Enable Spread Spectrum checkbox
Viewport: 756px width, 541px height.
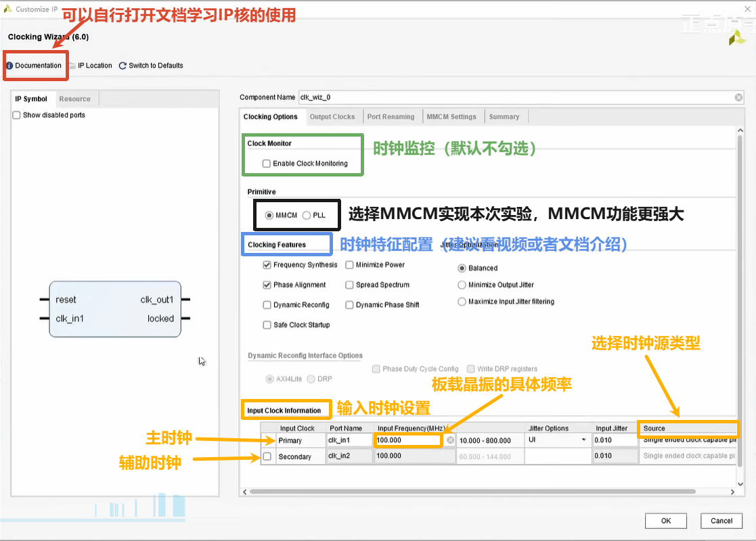point(349,285)
